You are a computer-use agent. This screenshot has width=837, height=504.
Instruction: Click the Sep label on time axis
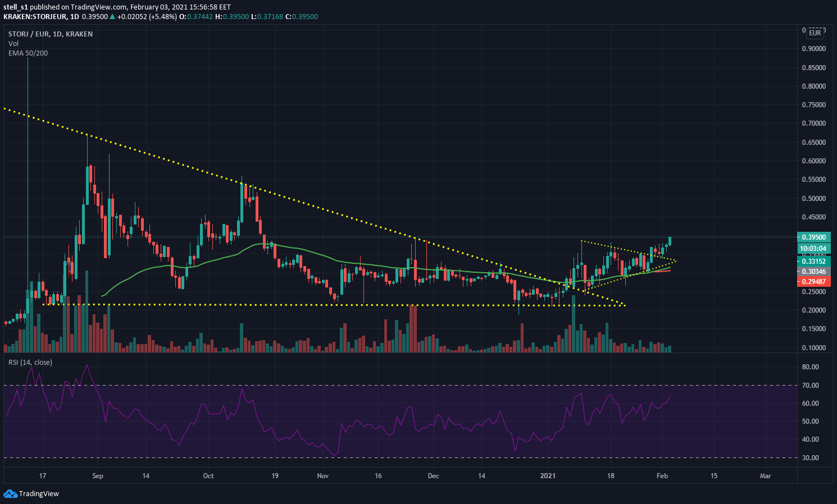point(98,476)
